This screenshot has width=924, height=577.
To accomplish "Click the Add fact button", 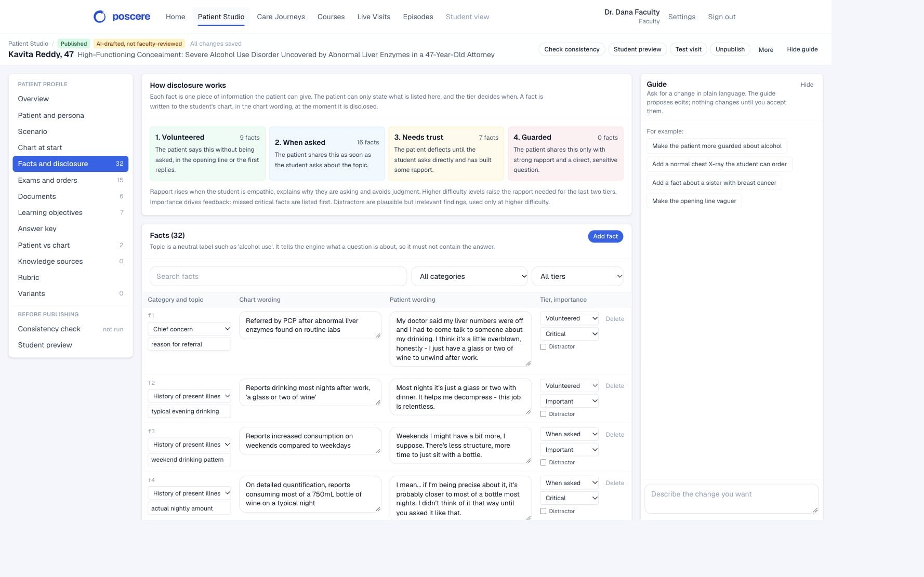I will pyautogui.click(x=605, y=236).
